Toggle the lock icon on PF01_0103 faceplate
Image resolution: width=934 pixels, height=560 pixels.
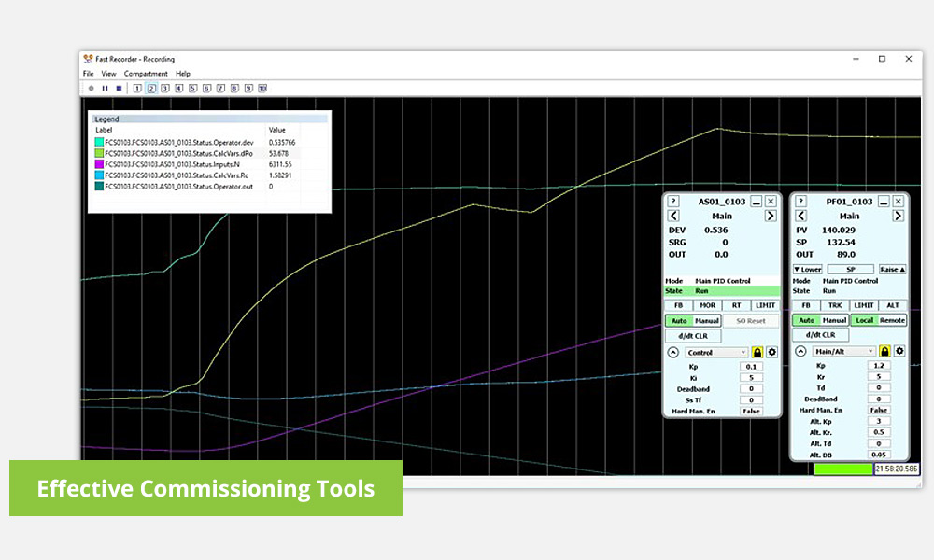click(884, 351)
